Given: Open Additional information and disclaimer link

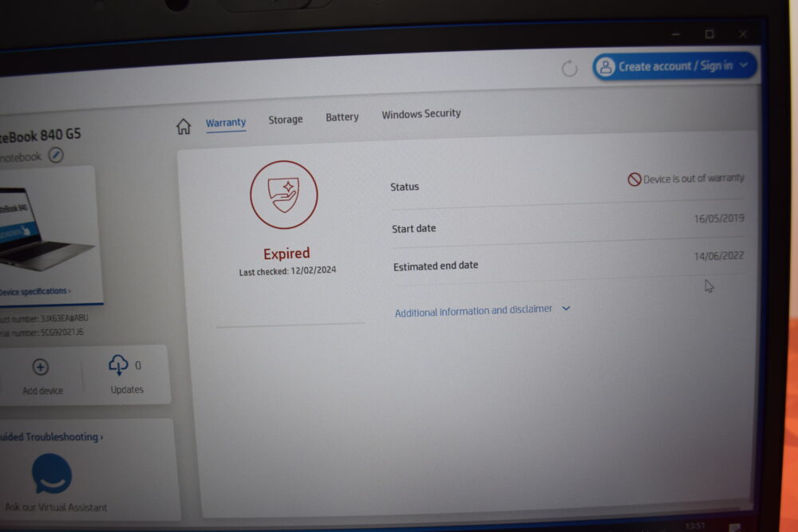Looking at the screenshot, I should click(473, 311).
